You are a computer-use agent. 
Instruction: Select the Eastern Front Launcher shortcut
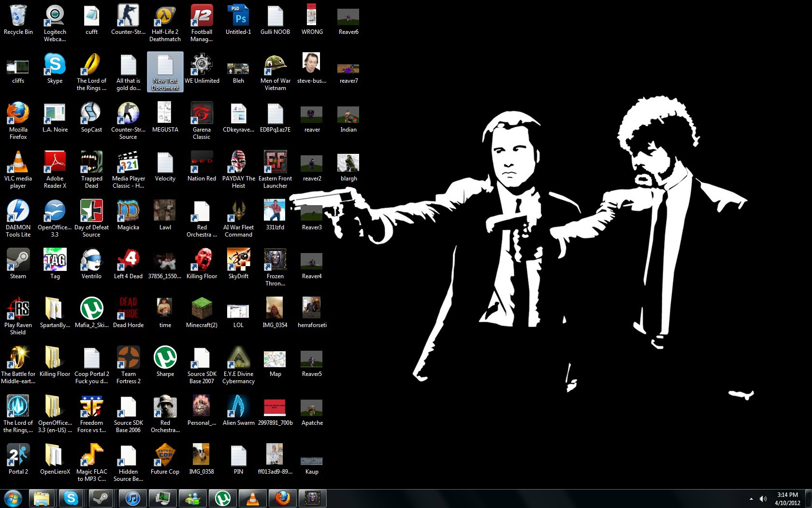(x=275, y=170)
